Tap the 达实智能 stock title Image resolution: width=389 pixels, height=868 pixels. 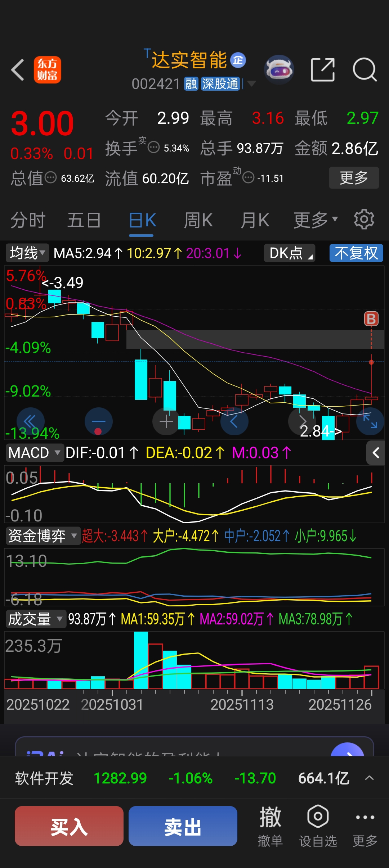click(x=189, y=60)
